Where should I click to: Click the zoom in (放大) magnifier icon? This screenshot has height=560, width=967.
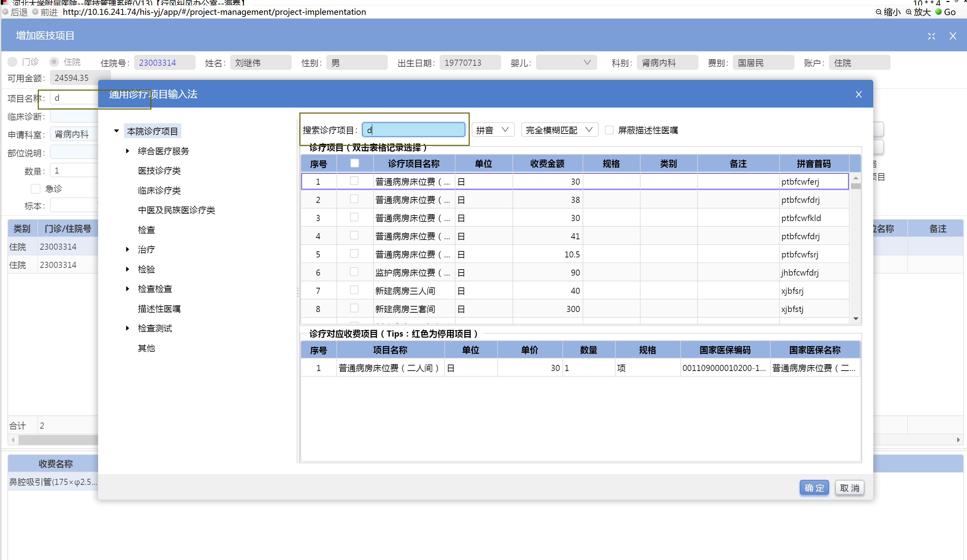click(x=908, y=12)
